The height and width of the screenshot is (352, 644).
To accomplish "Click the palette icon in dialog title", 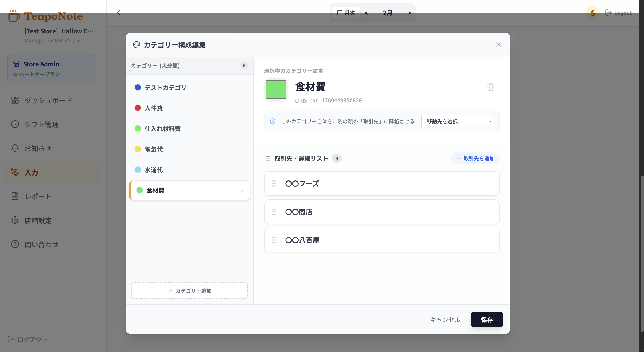I will (137, 45).
